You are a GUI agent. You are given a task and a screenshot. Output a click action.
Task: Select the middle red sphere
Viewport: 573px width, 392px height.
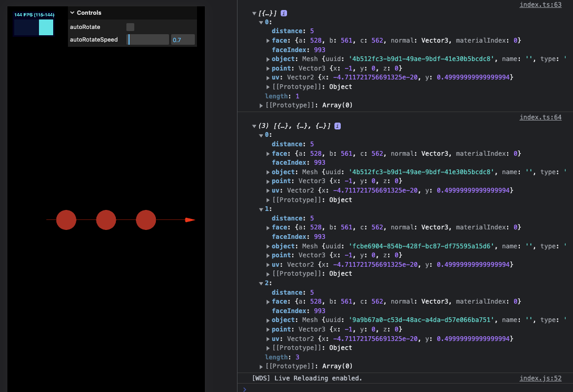click(x=106, y=220)
